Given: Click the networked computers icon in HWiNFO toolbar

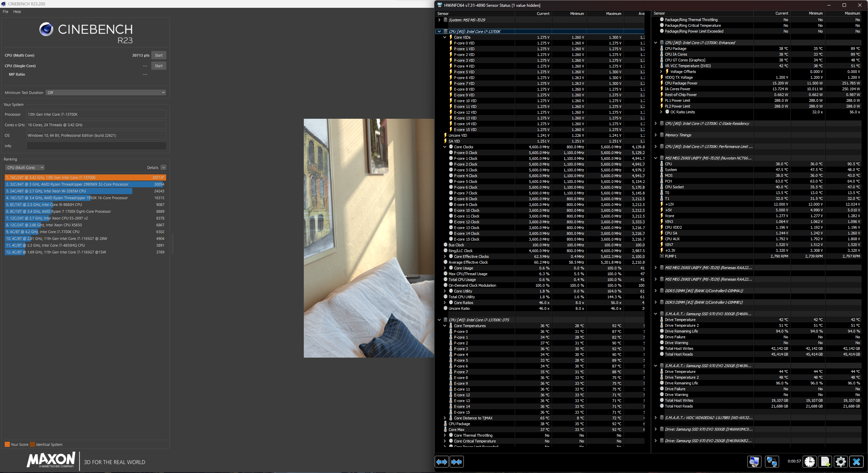Looking at the screenshot, I should 772,462.
